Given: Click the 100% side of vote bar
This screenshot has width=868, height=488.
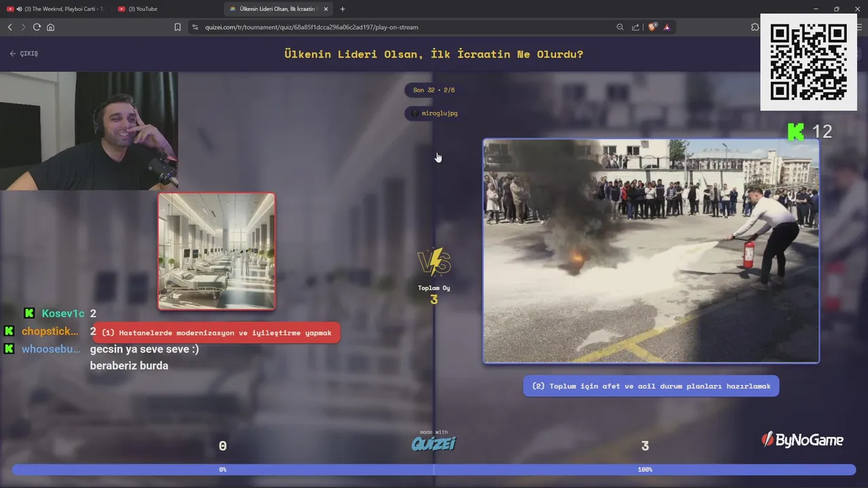Looking at the screenshot, I should 645,470.
